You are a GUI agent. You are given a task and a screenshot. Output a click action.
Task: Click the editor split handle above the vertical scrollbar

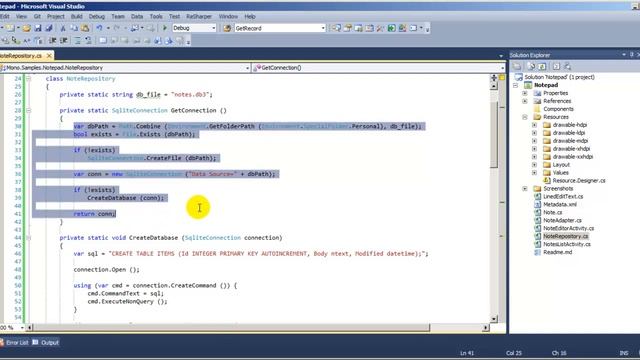494,77
